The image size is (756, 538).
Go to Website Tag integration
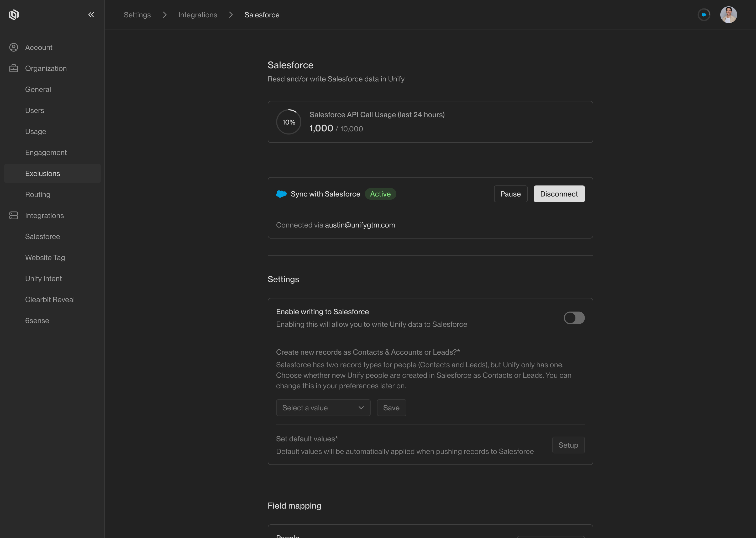(45, 257)
